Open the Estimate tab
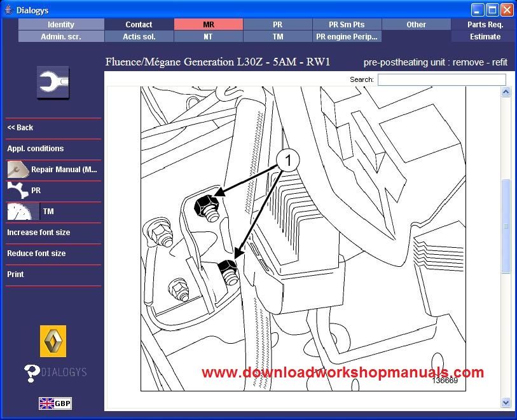517x420 pixels. coord(485,37)
